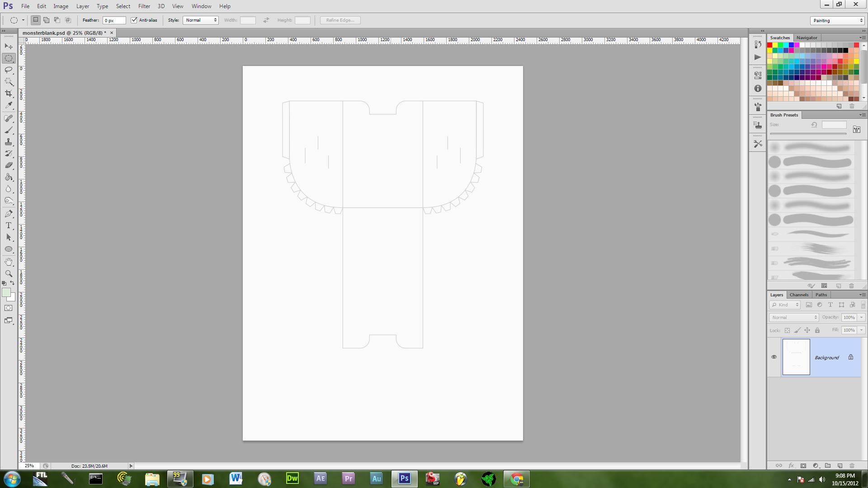Select the Clone Stamp tool

(x=9, y=142)
